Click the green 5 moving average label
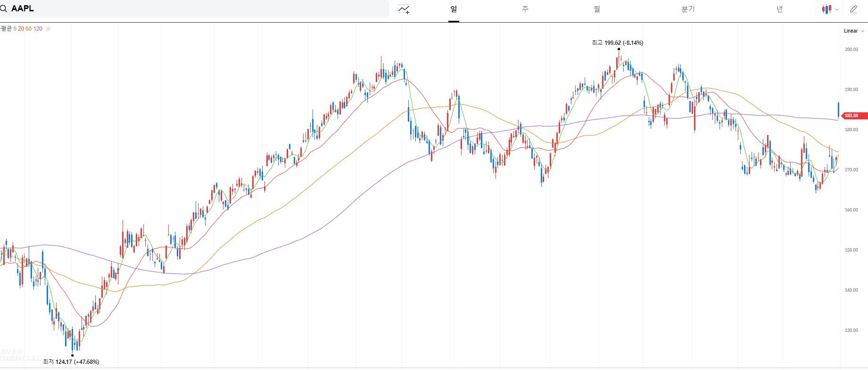 [x=15, y=29]
